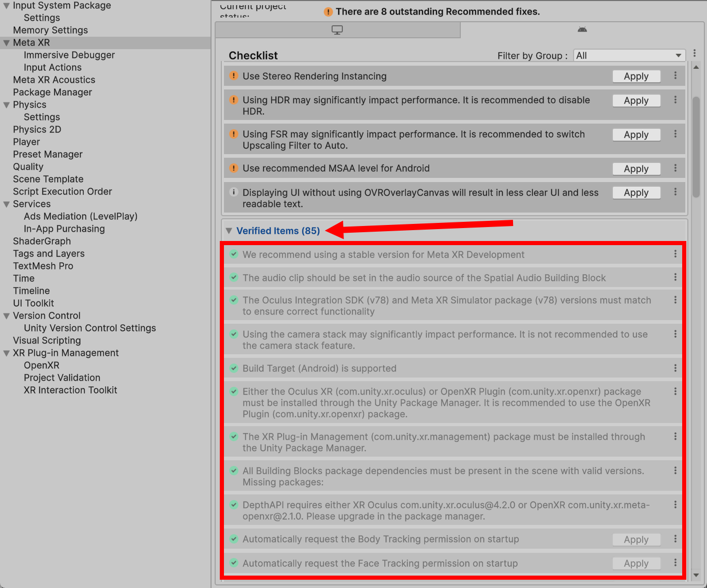Click the green check beside Build Target item
This screenshot has height=588, width=707.
234,368
